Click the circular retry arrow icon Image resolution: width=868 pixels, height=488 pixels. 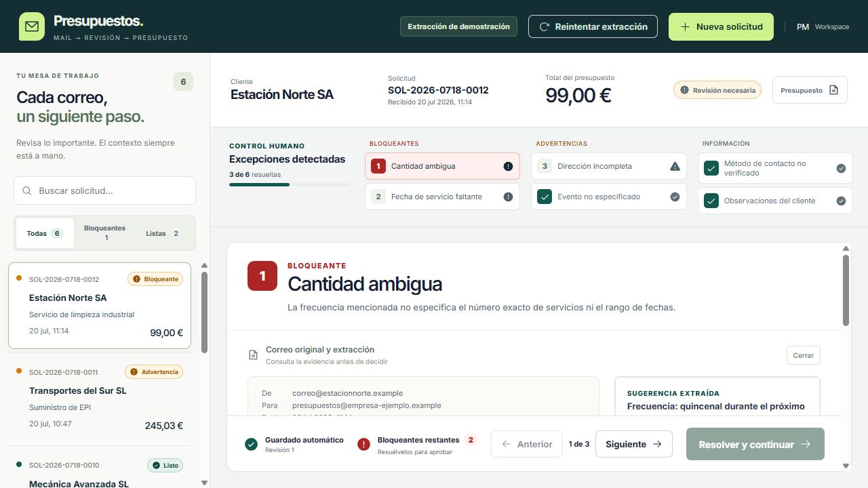(x=544, y=27)
